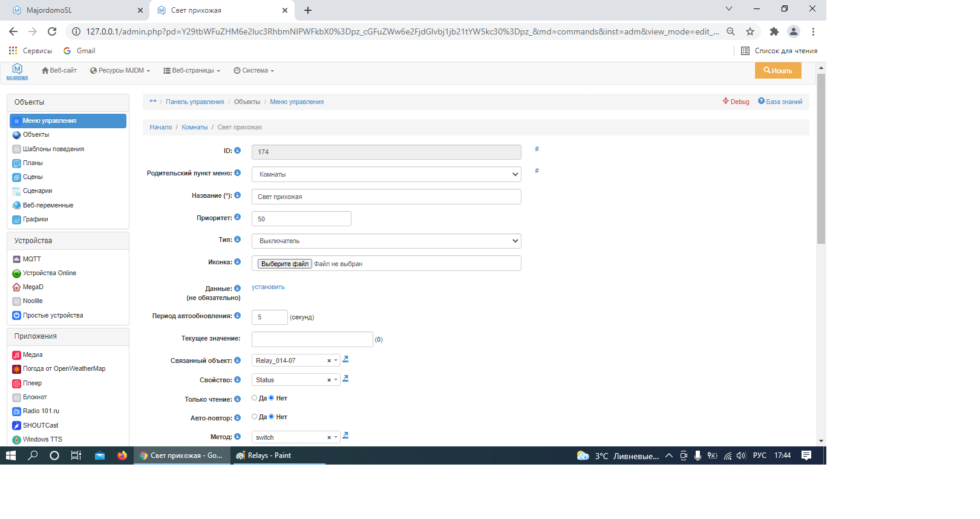The width and height of the screenshot is (980, 519).
Task: Open the Веб-сайт navigation item
Action: [x=59, y=71]
